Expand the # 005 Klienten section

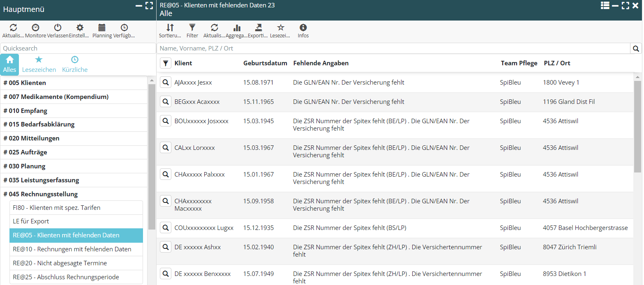click(25, 83)
